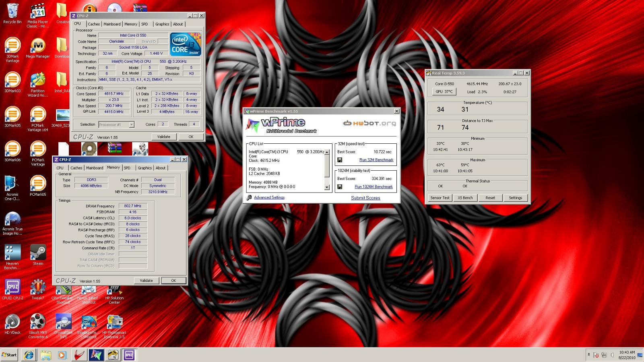644x362 pixels.
Task: Switch to CPU tab in lower CPU-Z
Action: click(x=60, y=168)
